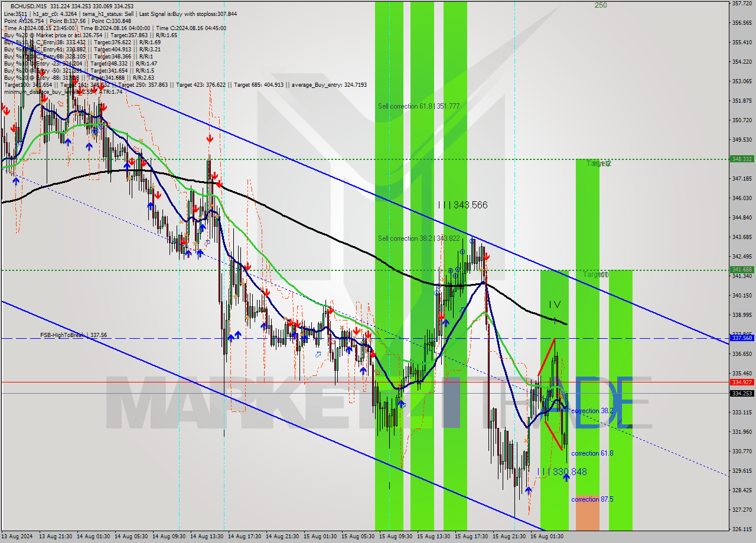Click the green 341.688 price tag
Viewport: 756px width, 543px height.
pos(742,270)
